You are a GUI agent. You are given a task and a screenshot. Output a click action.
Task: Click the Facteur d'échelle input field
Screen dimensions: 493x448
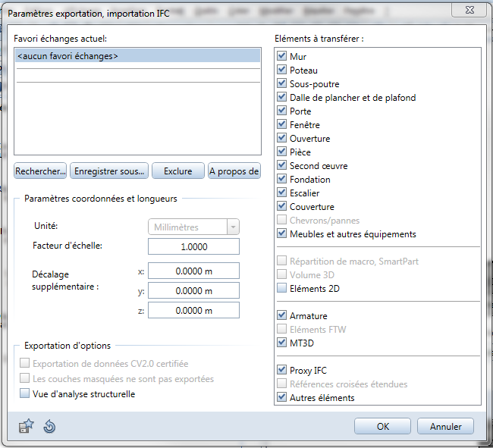coord(193,247)
